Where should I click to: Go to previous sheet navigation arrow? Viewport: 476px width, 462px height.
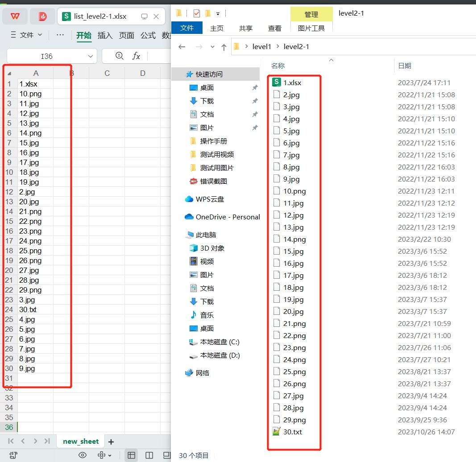click(x=23, y=441)
